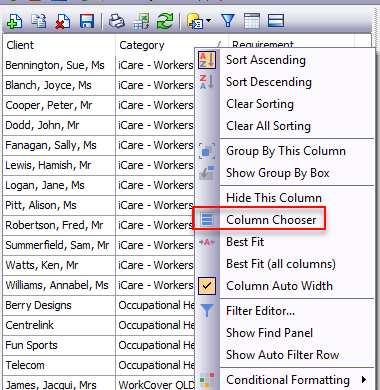The image size is (380, 390).
Task: Click the Show Group By Box icon
Action: (x=207, y=173)
